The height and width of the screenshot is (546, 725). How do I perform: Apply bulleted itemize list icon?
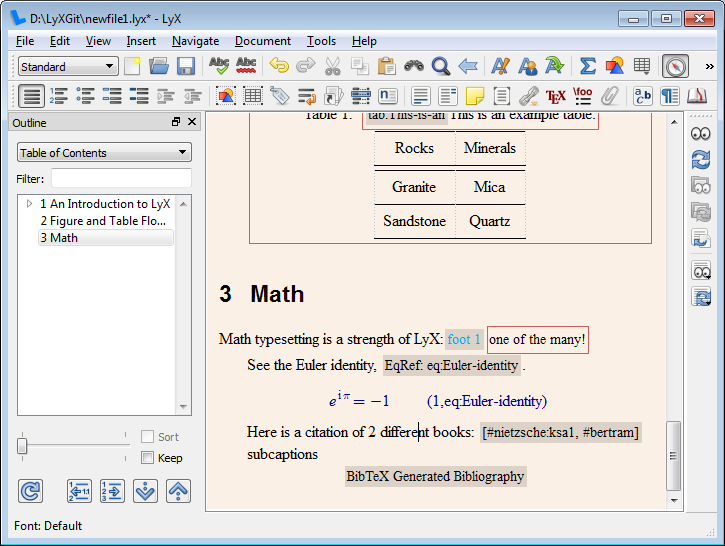click(86, 96)
